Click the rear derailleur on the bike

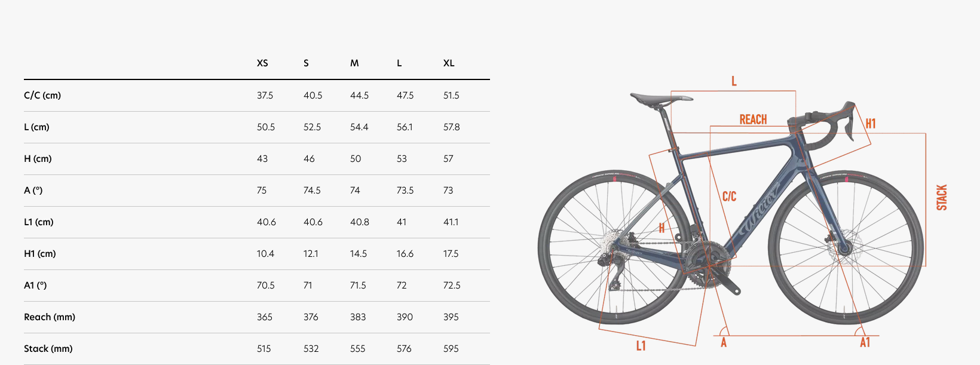614,270
